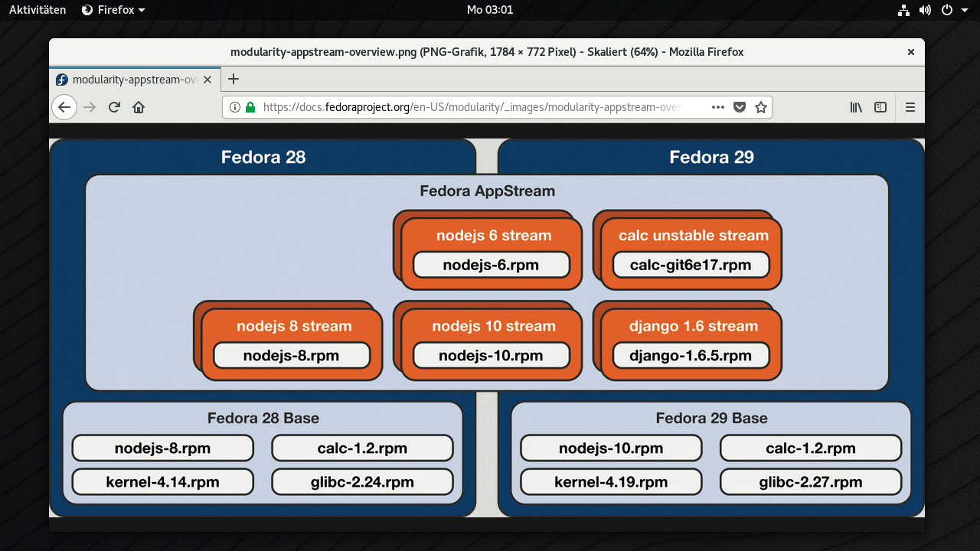Click the "Fedora 28 Base" heading
Viewport: 980px width, 551px height.
click(263, 419)
